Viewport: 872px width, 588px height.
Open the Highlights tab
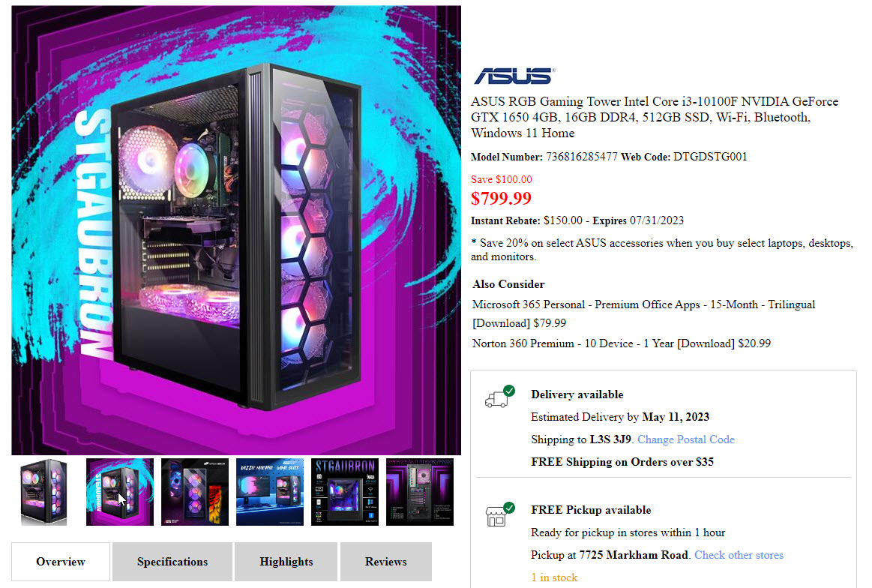286,562
